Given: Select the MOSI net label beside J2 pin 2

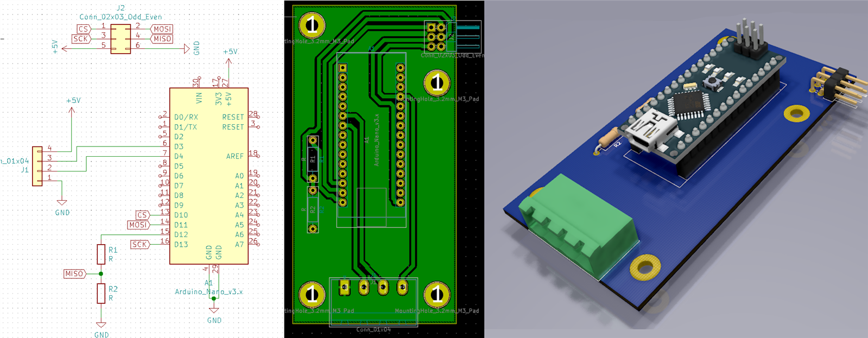Looking at the screenshot, I should click(162, 29).
